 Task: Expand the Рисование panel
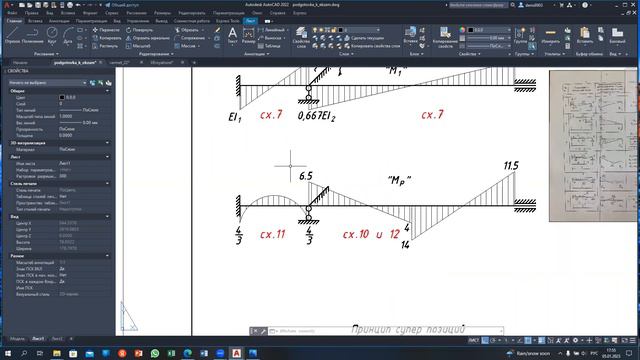[46, 54]
